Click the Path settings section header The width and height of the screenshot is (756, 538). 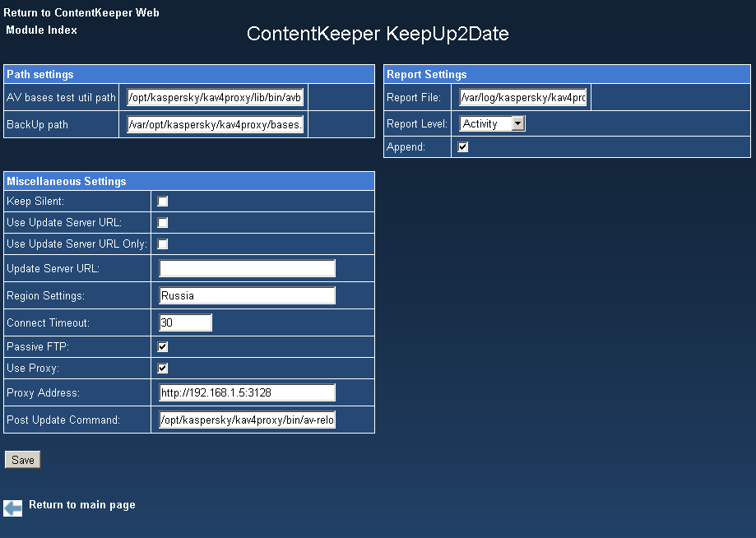click(189, 74)
